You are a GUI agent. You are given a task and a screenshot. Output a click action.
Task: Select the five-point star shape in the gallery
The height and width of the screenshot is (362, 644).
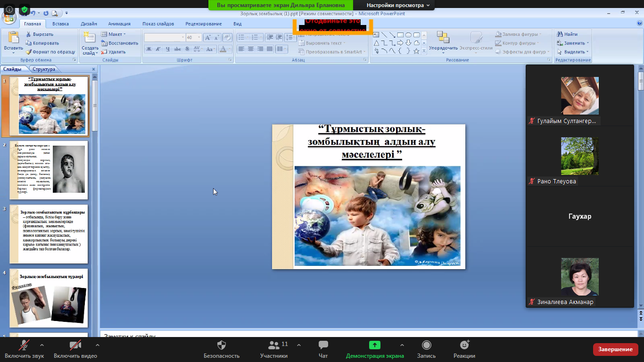(416, 51)
